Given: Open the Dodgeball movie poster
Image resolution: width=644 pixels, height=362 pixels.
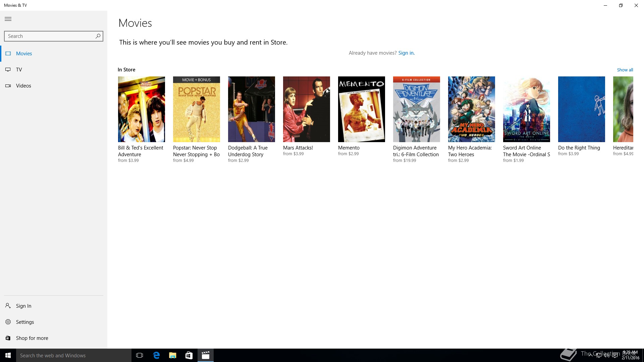Looking at the screenshot, I should click(252, 109).
